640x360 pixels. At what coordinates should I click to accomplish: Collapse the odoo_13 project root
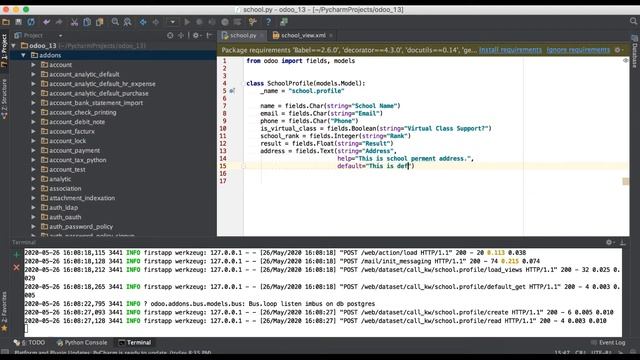pos(14,45)
